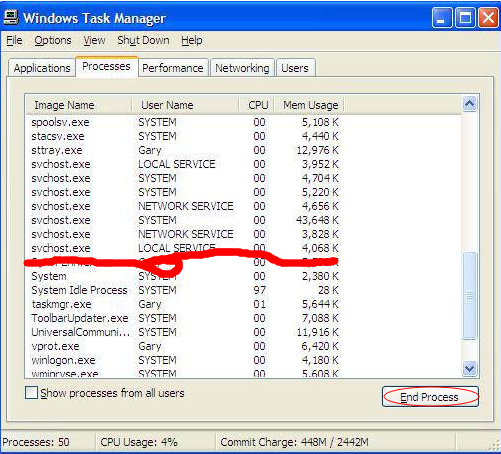Select the stacsv.exe process row
501x454 pixels.
(185, 136)
